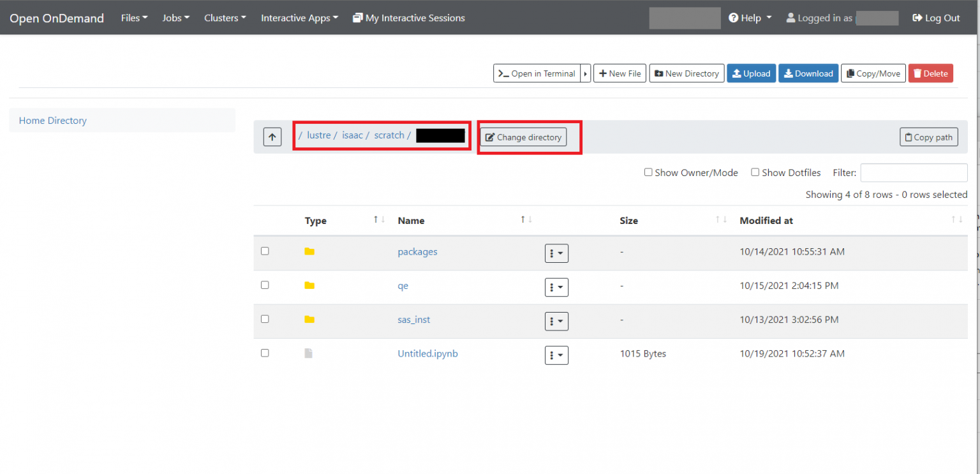Click the Delete button
The width and height of the screenshot is (980, 474).
930,73
